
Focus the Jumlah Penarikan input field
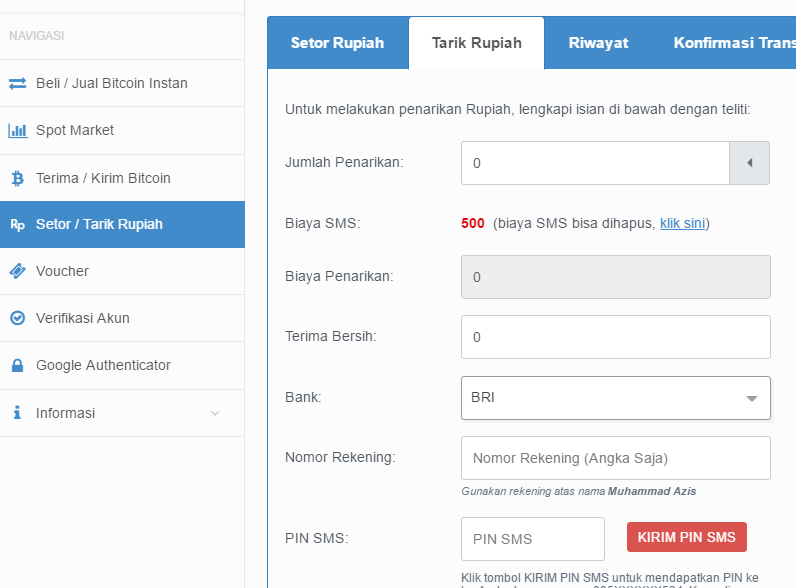coord(595,163)
